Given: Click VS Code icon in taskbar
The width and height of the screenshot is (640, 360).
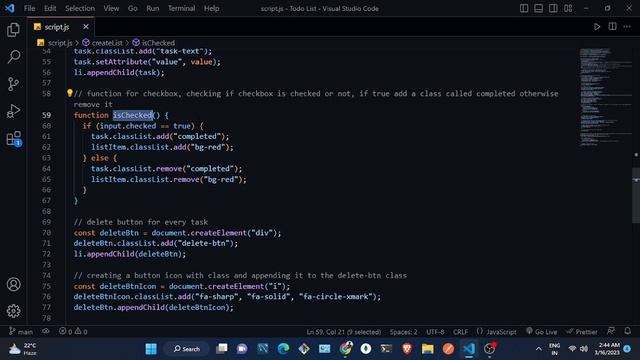Looking at the screenshot, I should click(x=469, y=349).
